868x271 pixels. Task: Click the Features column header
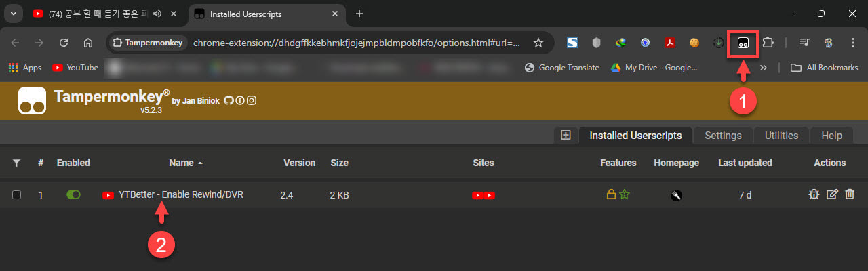point(618,163)
